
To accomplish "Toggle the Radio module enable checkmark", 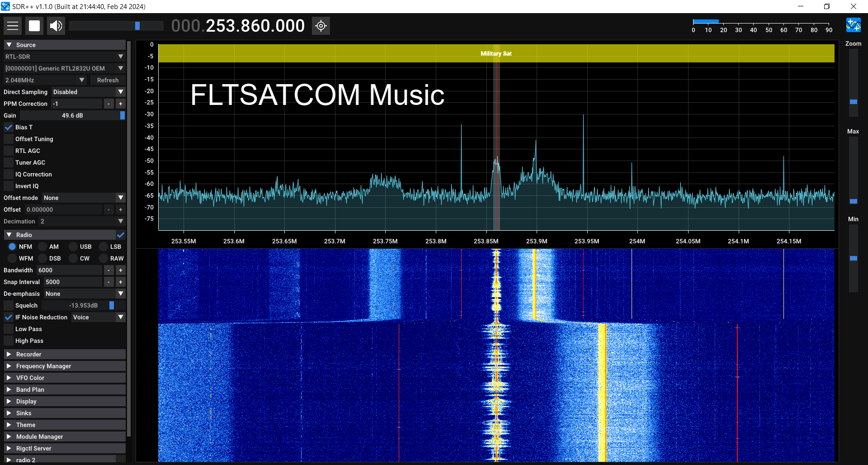I will [x=121, y=235].
